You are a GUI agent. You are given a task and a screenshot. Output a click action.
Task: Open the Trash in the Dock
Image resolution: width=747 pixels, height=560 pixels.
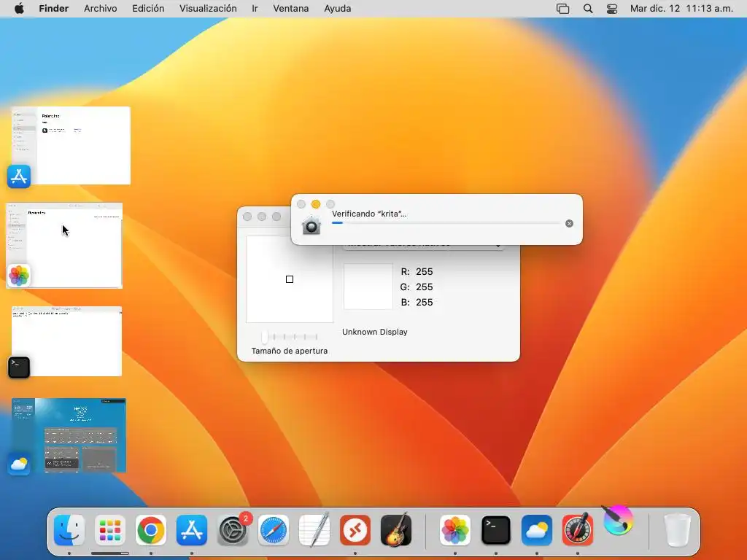(677, 530)
